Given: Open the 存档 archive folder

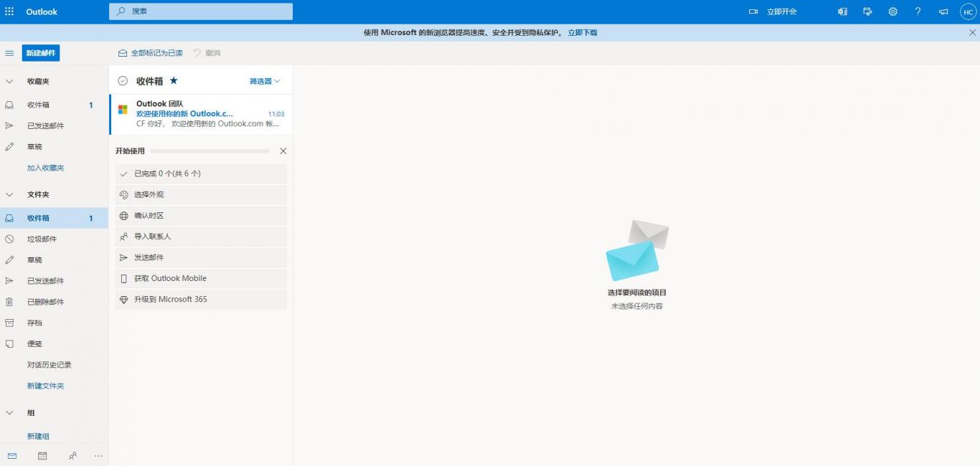Looking at the screenshot, I should [54, 323].
